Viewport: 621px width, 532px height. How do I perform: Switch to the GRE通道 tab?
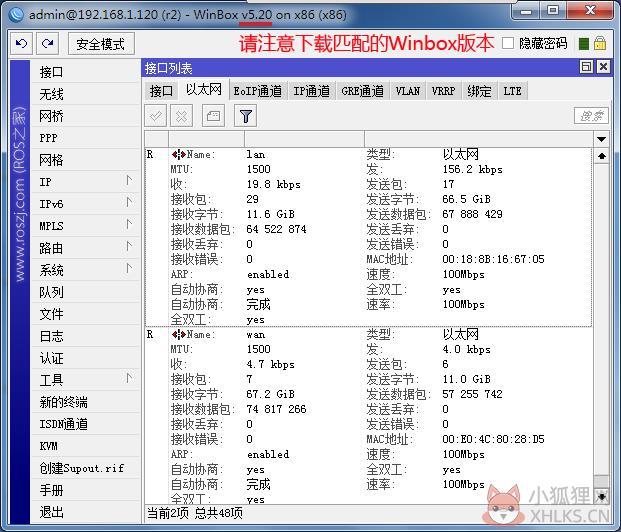362,91
